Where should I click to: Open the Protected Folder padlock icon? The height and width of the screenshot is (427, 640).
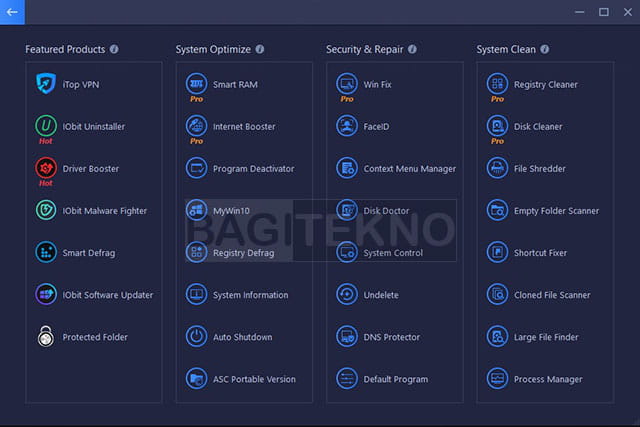click(46, 337)
